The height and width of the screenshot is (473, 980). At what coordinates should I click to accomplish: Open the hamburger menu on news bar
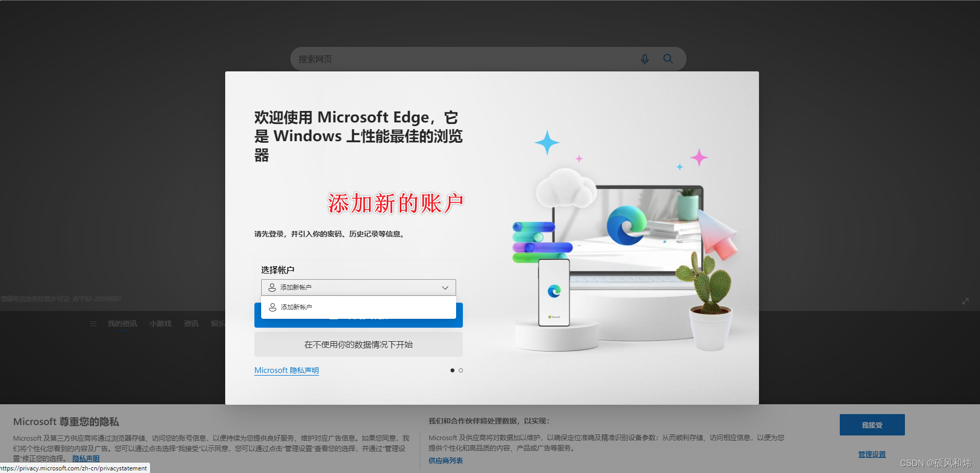coord(93,323)
